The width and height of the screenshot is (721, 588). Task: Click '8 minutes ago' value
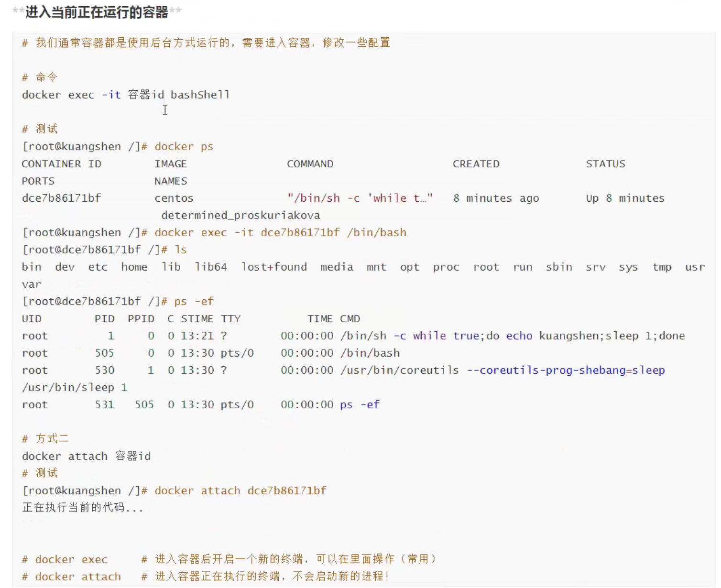click(496, 198)
